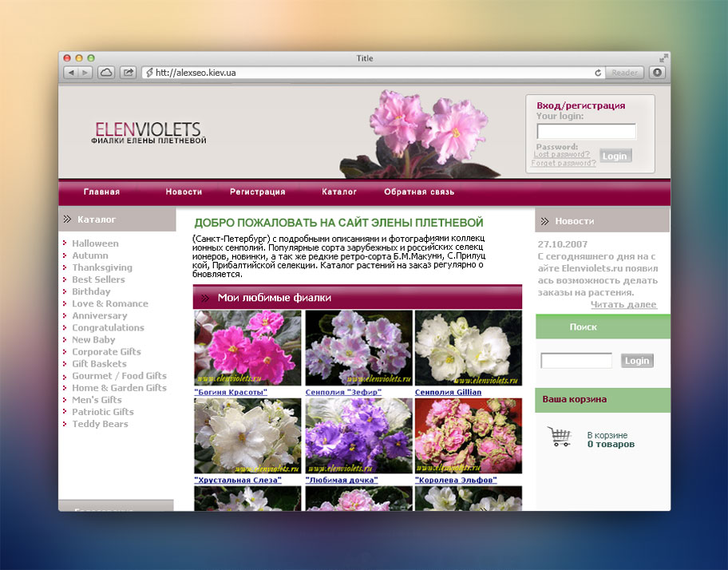The height and width of the screenshot is (570, 728).
Task: Toggle fullscreen with the expand arrows icon
Action: point(663,58)
